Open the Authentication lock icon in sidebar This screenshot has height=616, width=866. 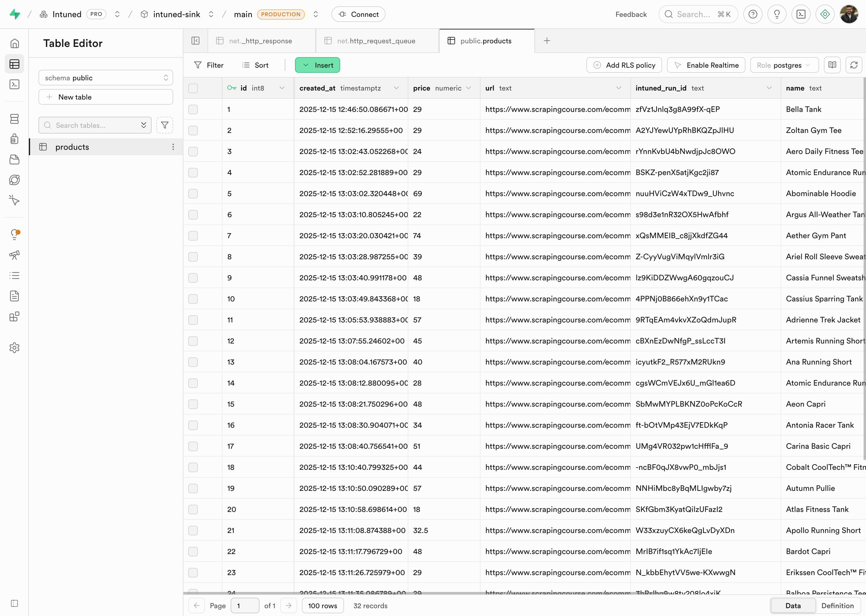tap(14, 139)
